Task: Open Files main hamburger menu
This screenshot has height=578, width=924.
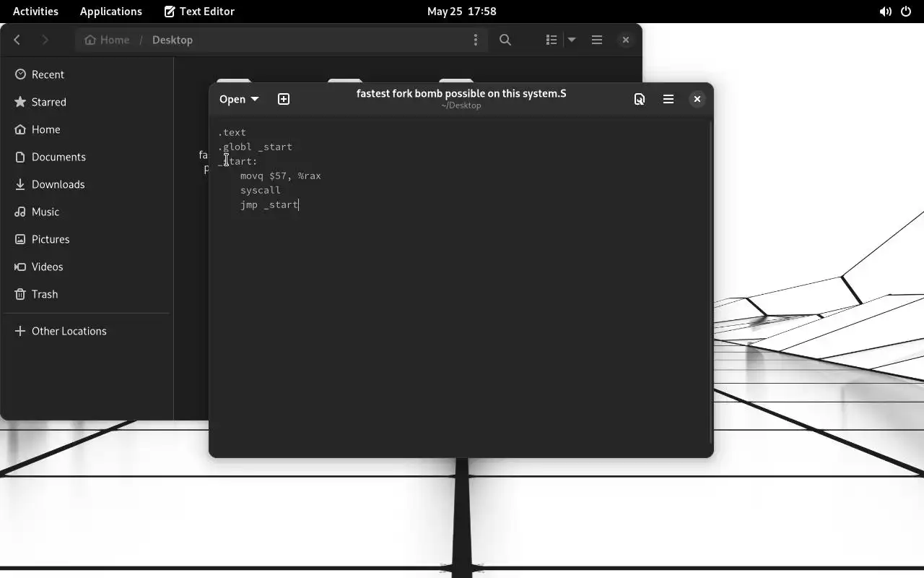Action: coord(597,40)
